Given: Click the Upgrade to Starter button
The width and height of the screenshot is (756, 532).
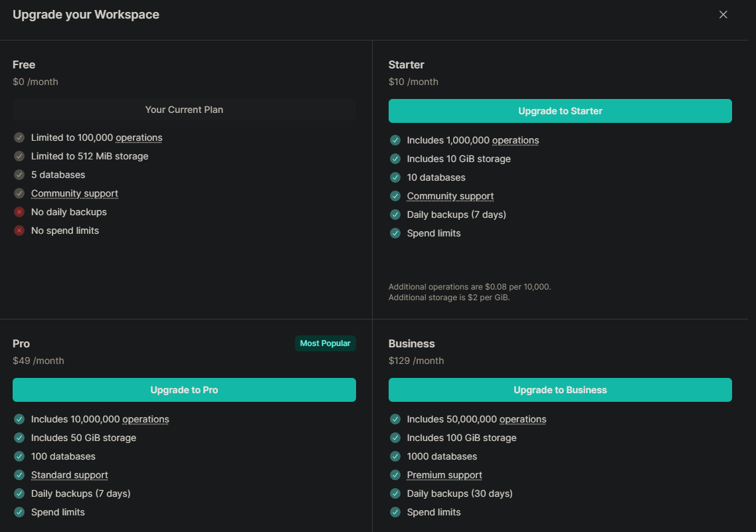Looking at the screenshot, I should pos(560,111).
